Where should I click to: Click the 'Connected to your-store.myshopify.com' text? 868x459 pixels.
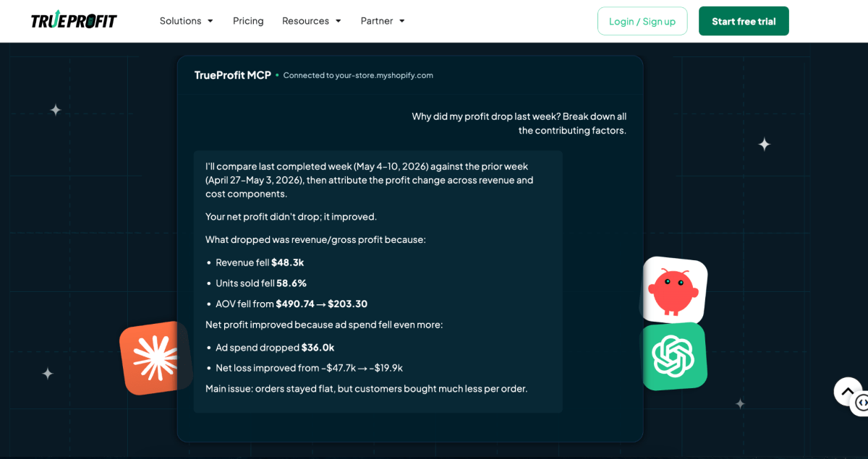358,75
